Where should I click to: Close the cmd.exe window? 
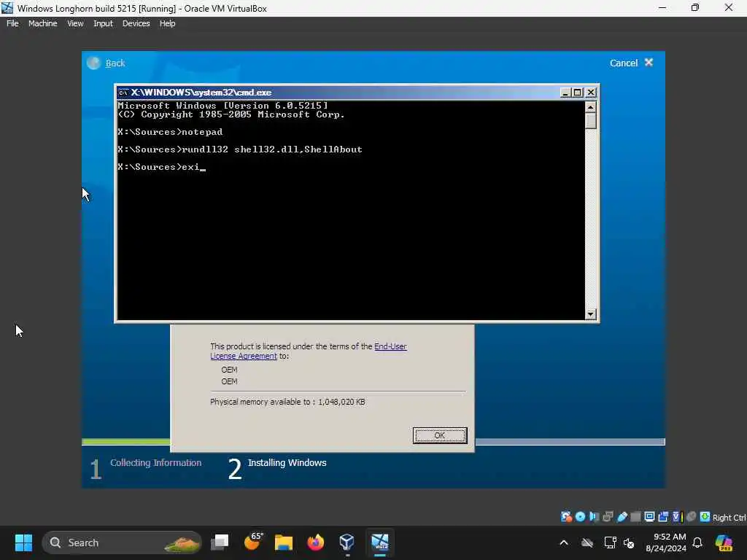click(x=591, y=93)
